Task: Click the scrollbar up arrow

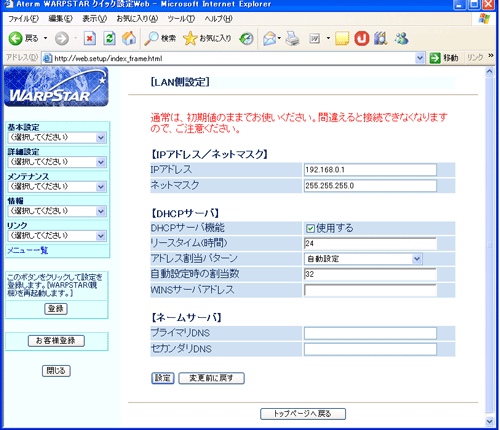Action: pyautogui.click(x=489, y=72)
